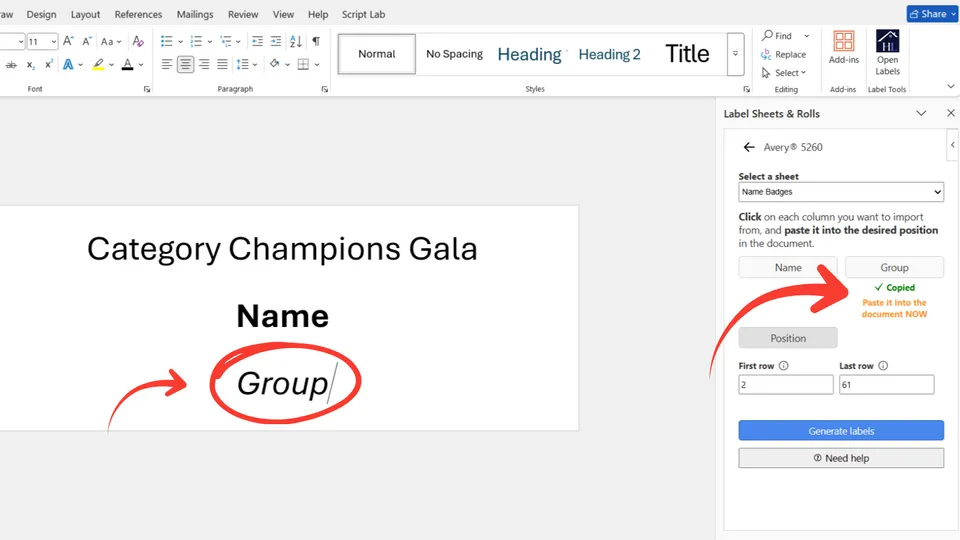This screenshot has height=540, width=960.
Task: Open the borders dropdown arrow
Action: pos(317,65)
